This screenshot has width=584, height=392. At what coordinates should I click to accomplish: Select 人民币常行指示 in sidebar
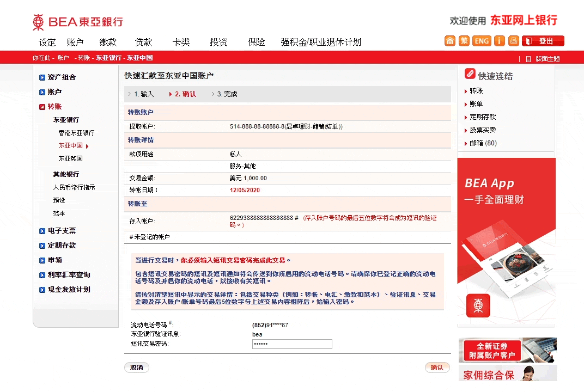pos(74,187)
